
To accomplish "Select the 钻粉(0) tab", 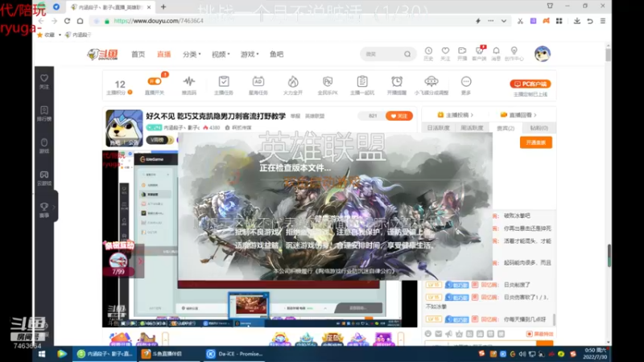I will (x=539, y=128).
